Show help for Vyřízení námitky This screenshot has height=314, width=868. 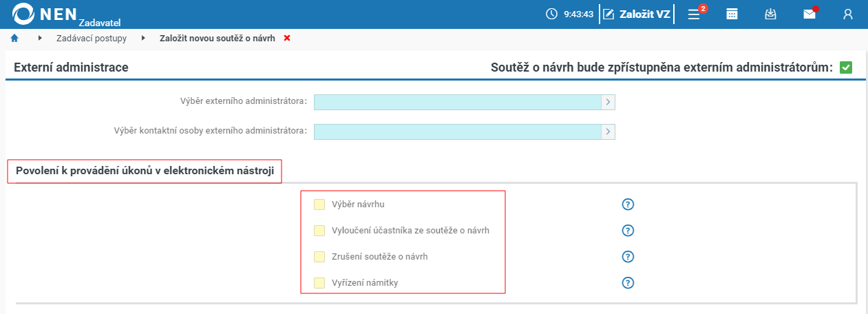point(627,283)
